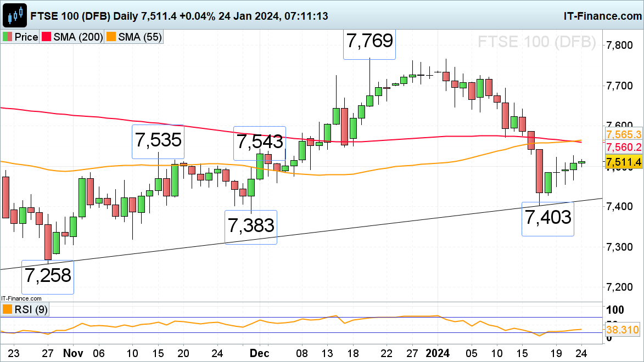Screen dimensions: 644x362
Task: Toggle the SMA (200) legend label
Action: click(77, 37)
